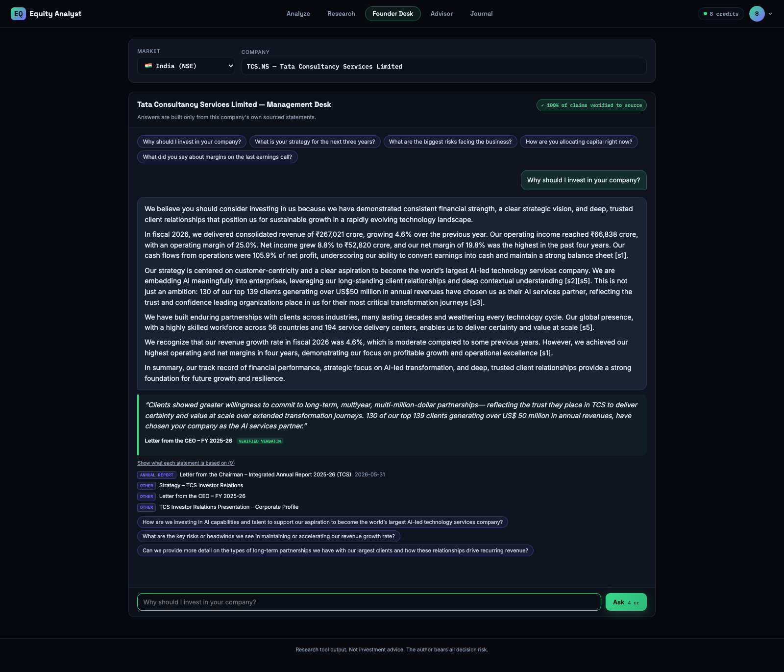
Task: Select the allocating capital right now prompt
Action: tap(579, 142)
